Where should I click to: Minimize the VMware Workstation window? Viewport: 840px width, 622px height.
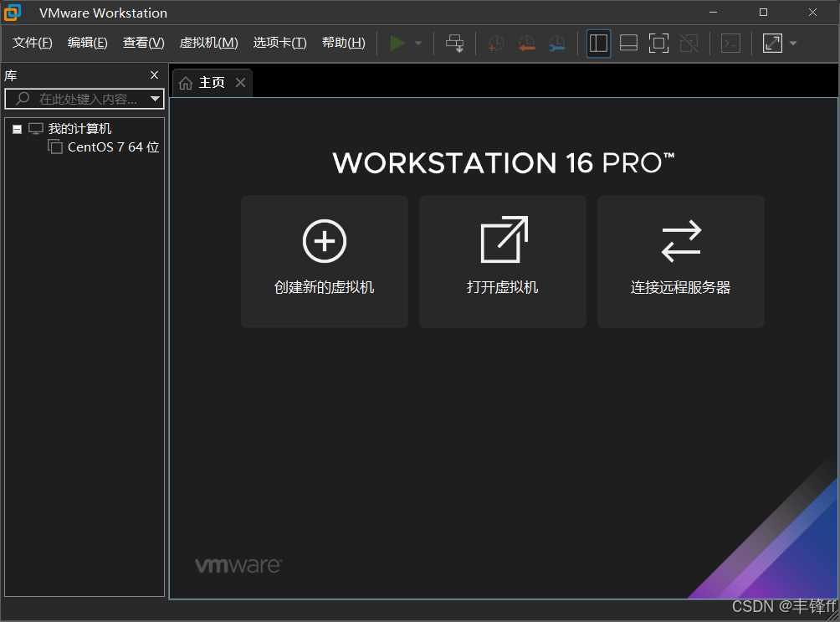pos(713,13)
